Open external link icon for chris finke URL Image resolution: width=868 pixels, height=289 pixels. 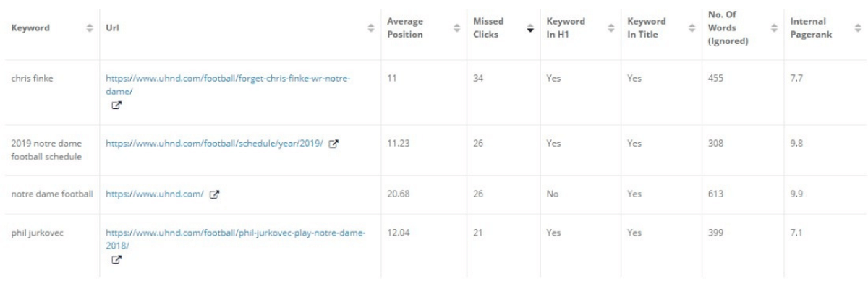click(116, 105)
